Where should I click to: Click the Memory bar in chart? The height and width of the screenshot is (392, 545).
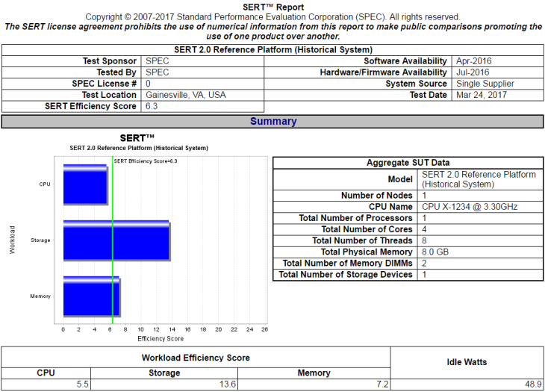92,296
